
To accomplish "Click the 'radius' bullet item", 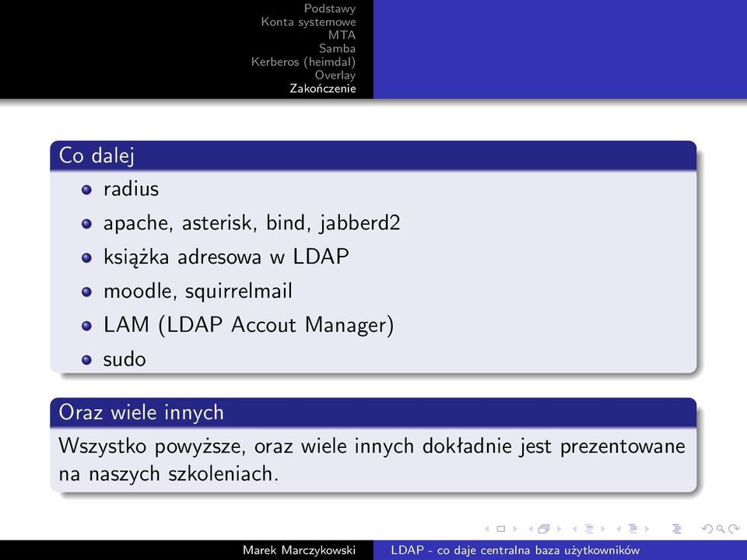I will tap(131, 189).
